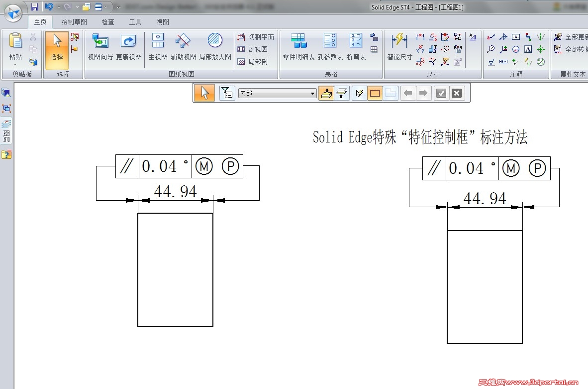Open the selection filter options icon

pos(227,93)
